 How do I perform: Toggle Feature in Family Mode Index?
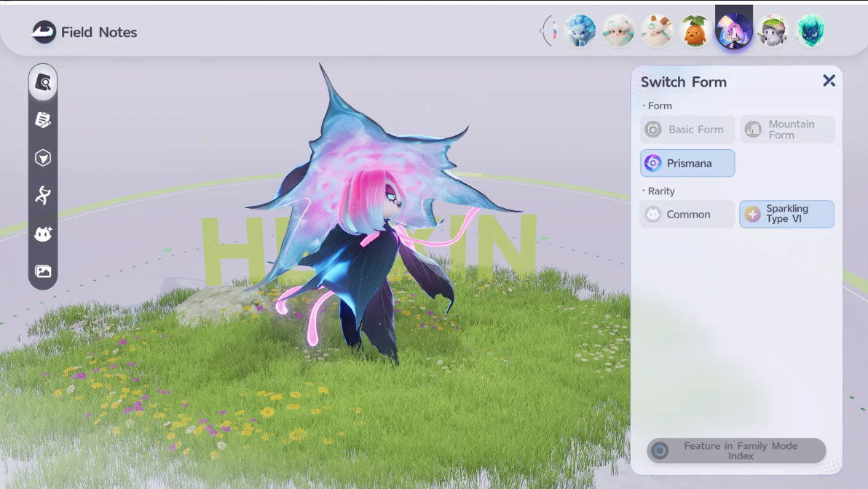[x=736, y=451]
